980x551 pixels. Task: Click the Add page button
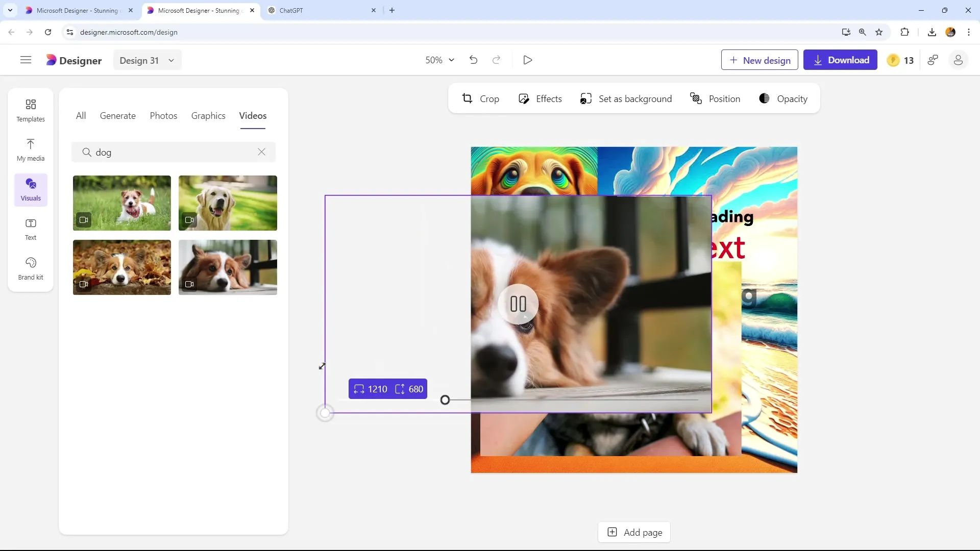pos(634,533)
